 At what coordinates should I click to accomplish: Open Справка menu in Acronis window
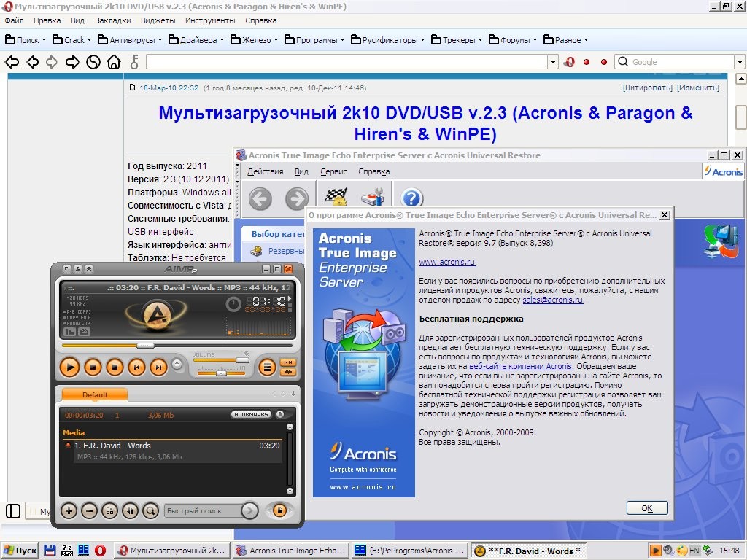[x=374, y=171]
